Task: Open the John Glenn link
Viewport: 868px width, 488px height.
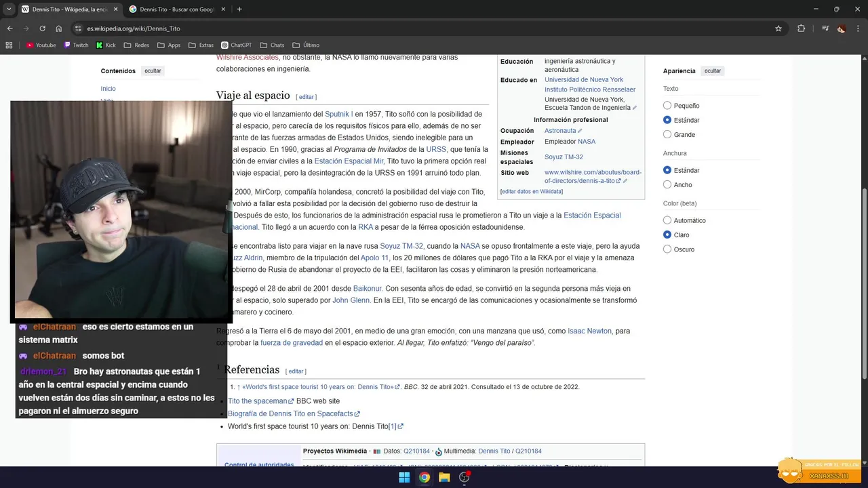Action: [351, 300]
